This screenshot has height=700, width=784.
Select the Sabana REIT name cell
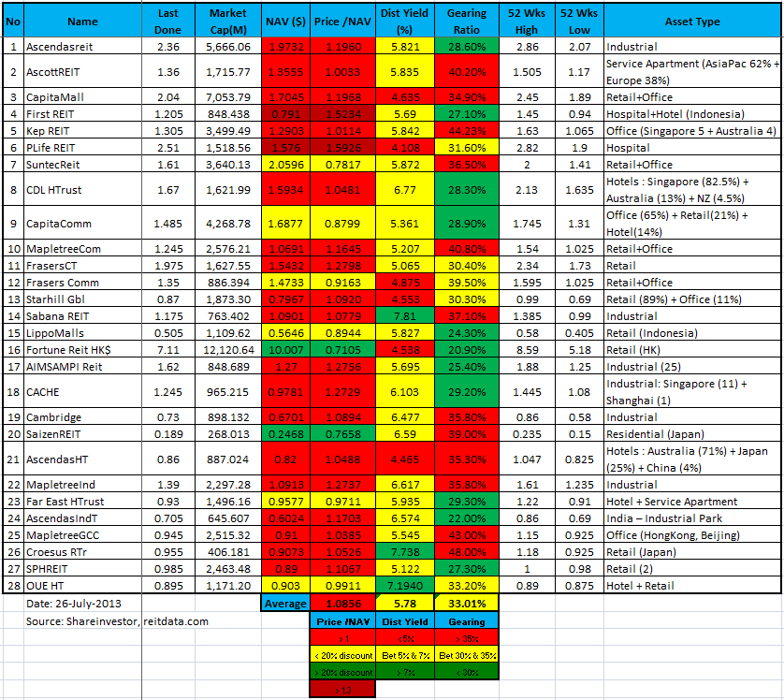82,316
